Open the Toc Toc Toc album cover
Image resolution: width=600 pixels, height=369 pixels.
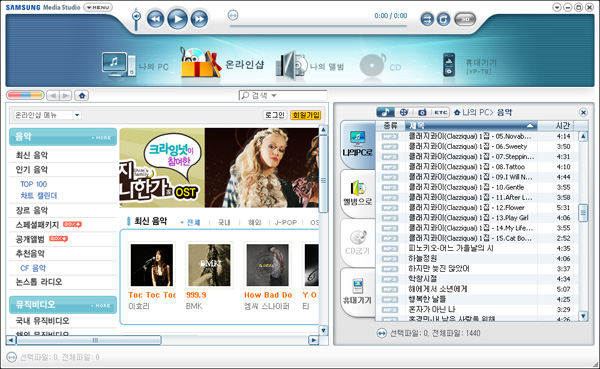click(x=152, y=265)
